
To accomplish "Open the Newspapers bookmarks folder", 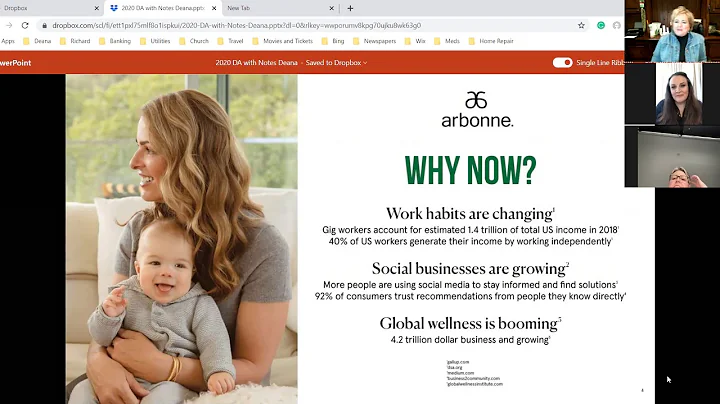I will [374, 41].
